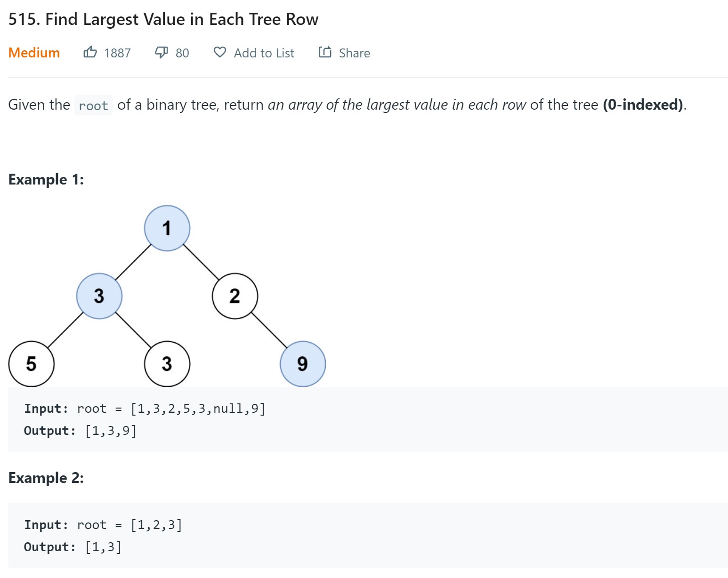Click the thumbs-up like icon
Viewport: 728px width, 578px height.
click(x=90, y=52)
